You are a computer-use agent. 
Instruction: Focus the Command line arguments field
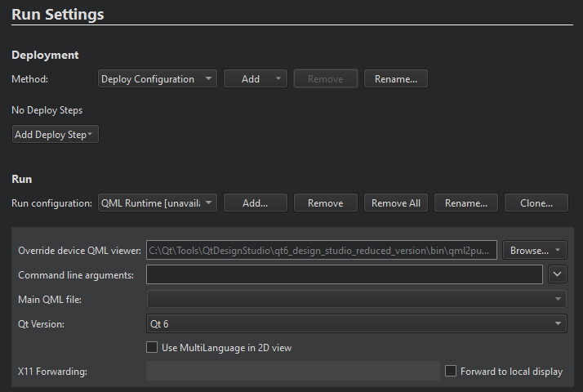tap(344, 275)
